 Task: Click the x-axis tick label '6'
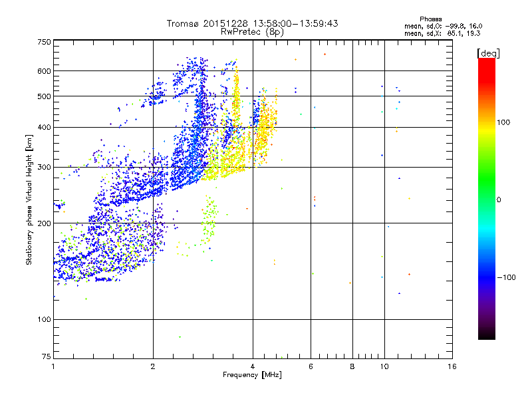tap(311, 366)
